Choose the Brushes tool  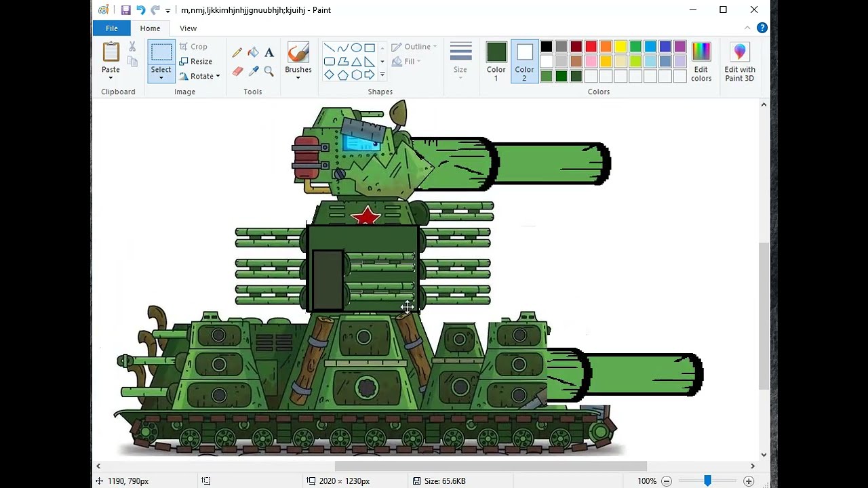[x=298, y=52]
